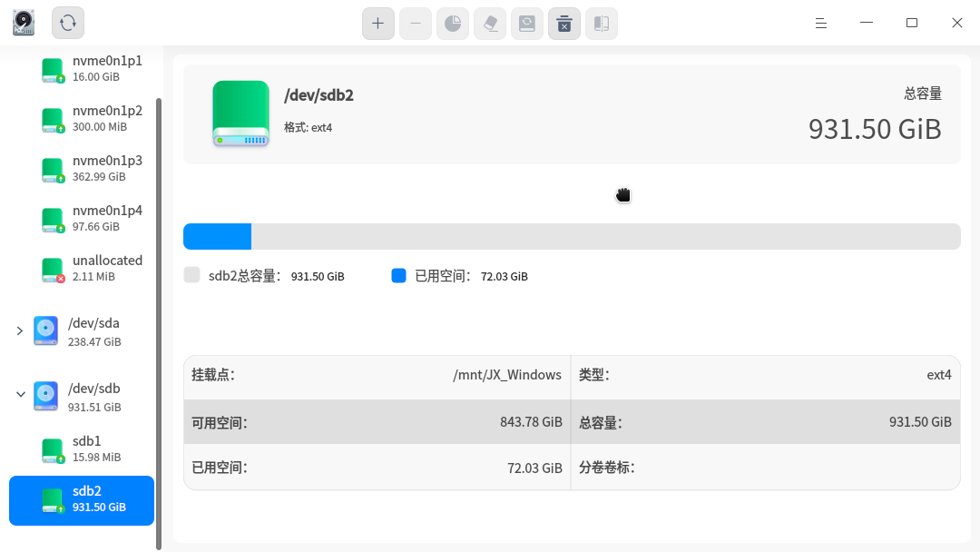Expand the /dev/sda disk chevron
The height and width of the screenshot is (552, 980).
click(20, 330)
